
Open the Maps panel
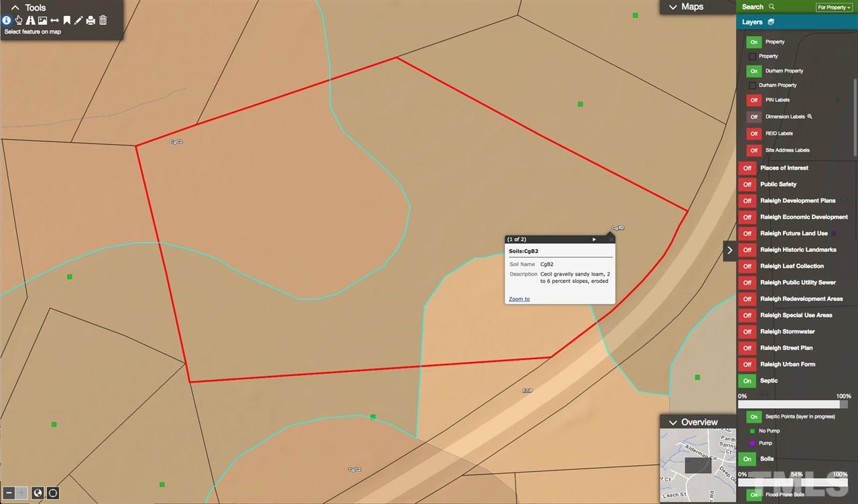686,7
